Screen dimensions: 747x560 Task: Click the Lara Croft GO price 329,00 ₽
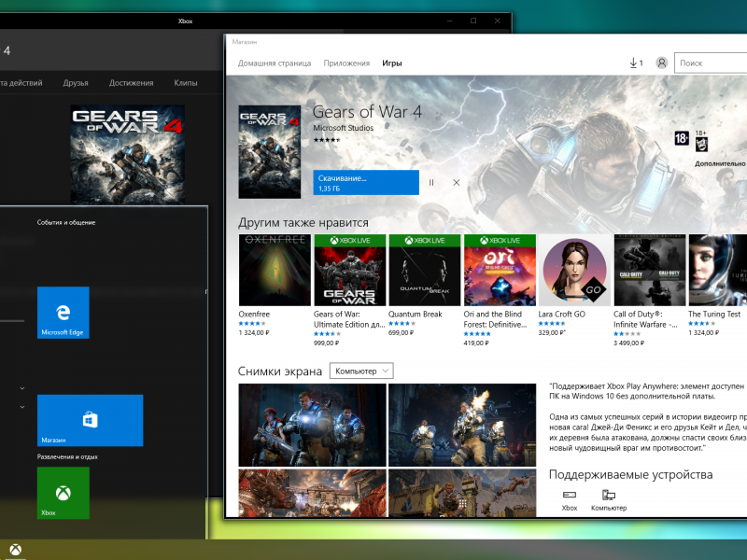pyautogui.click(x=552, y=333)
